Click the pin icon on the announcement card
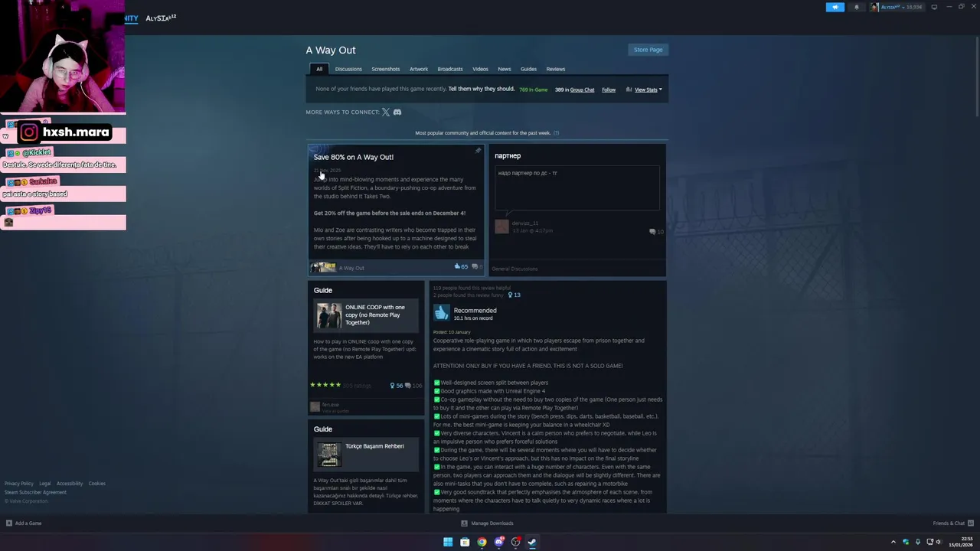980x551 pixels. (x=478, y=151)
